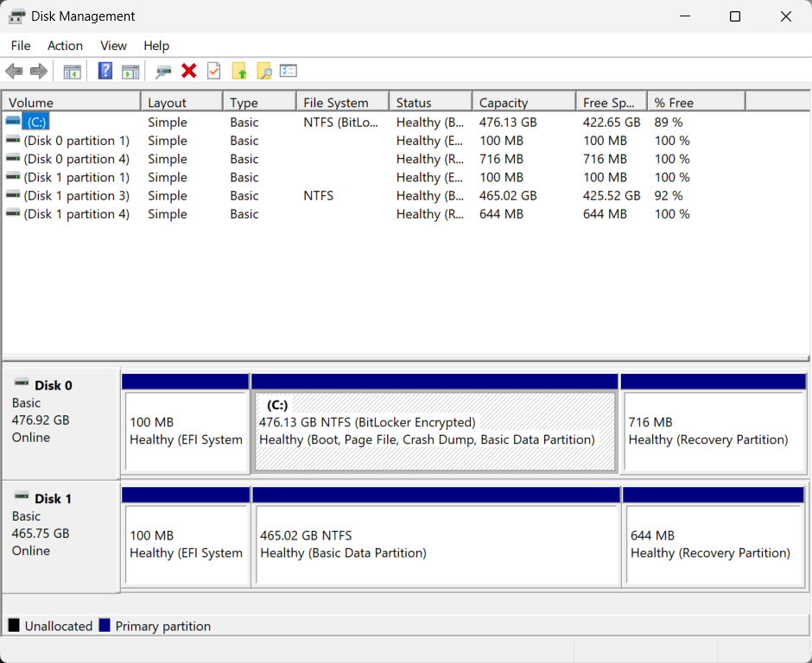Screen dimensions: 812x663
Task: Click the checkmark page properties icon
Action: coord(213,72)
